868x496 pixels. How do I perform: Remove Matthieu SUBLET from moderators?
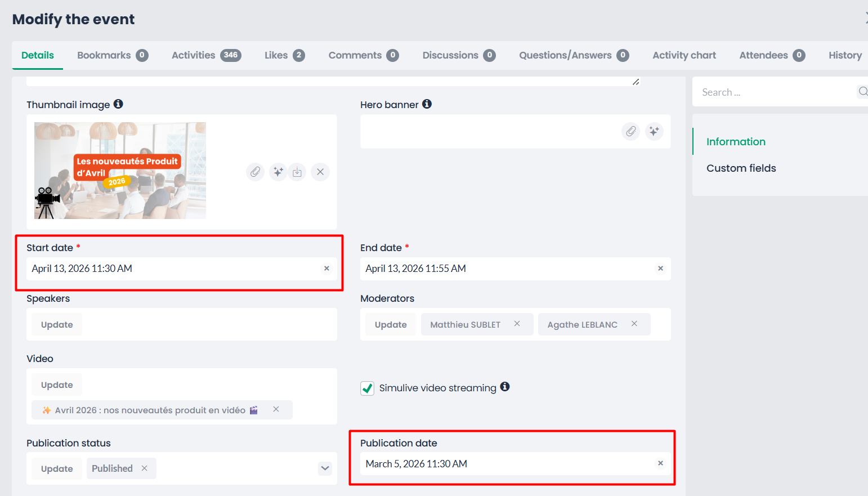coord(517,324)
